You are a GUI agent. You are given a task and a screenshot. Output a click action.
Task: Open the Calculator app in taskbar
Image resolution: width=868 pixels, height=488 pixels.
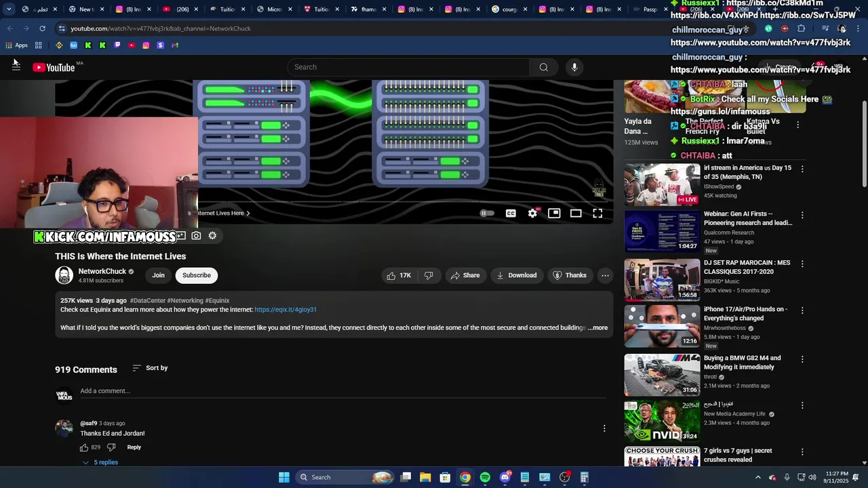[x=585, y=477]
